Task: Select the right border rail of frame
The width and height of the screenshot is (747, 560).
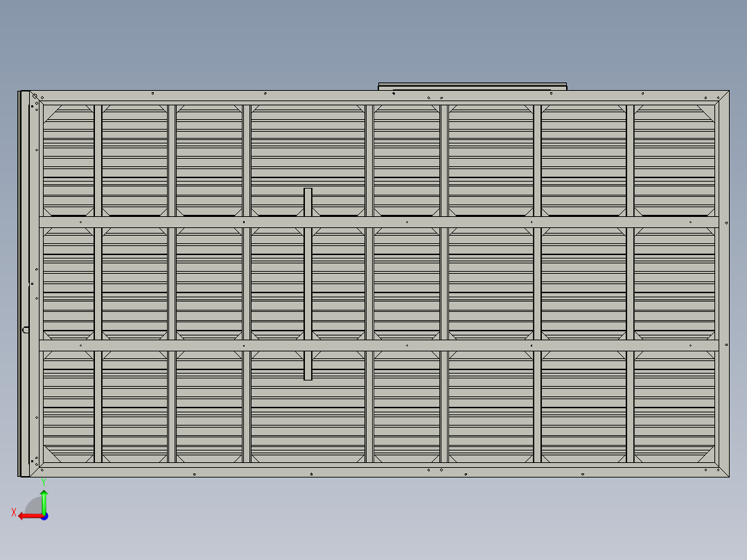Action: (723, 284)
